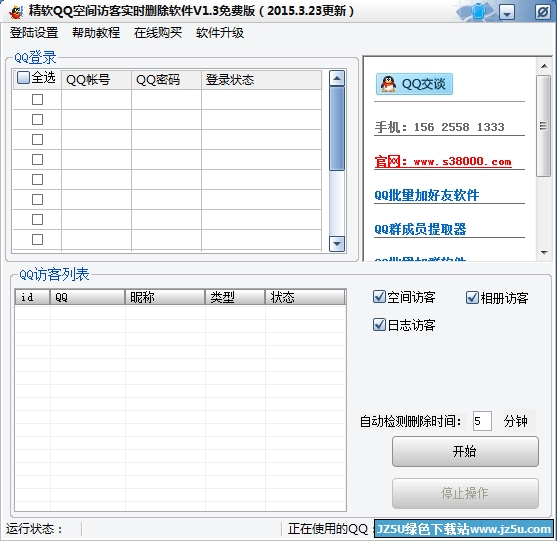The image size is (557, 541).
Task: Check the third row checkbox in QQ登录 table
Action: pos(37,139)
